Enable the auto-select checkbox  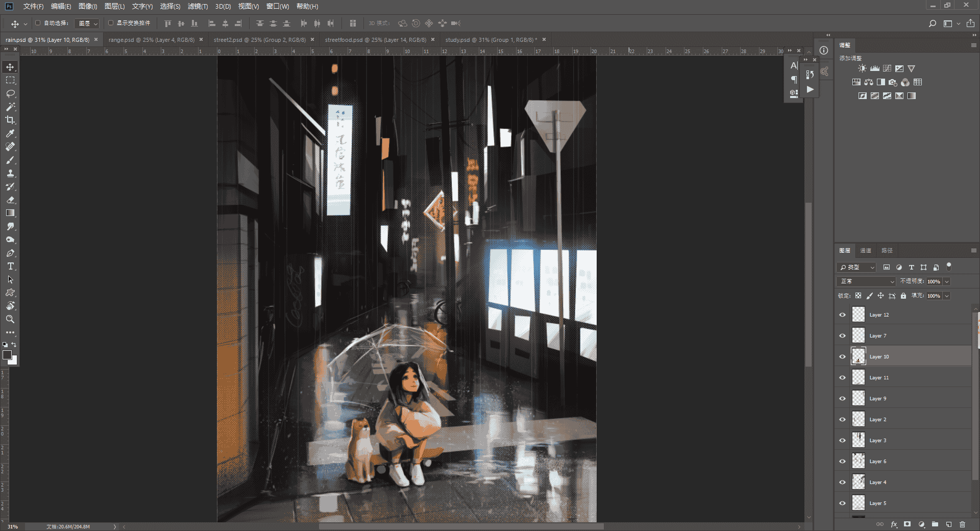point(38,23)
